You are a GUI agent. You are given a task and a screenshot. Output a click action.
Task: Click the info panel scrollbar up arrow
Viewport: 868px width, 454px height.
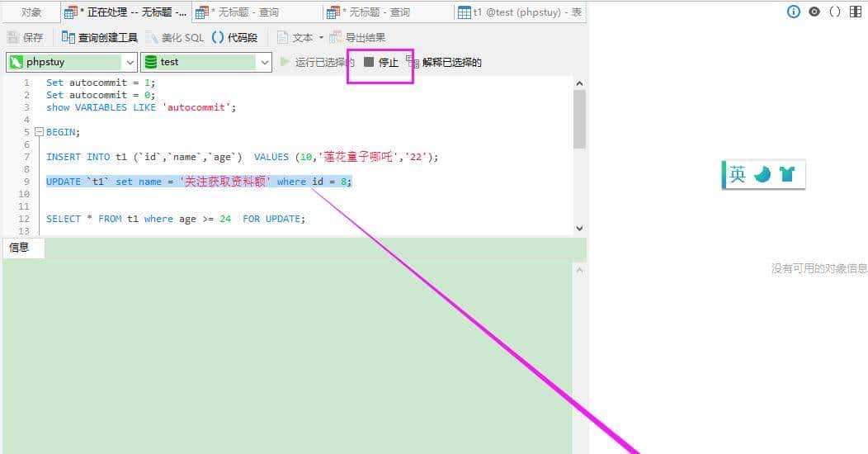[x=579, y=270]
